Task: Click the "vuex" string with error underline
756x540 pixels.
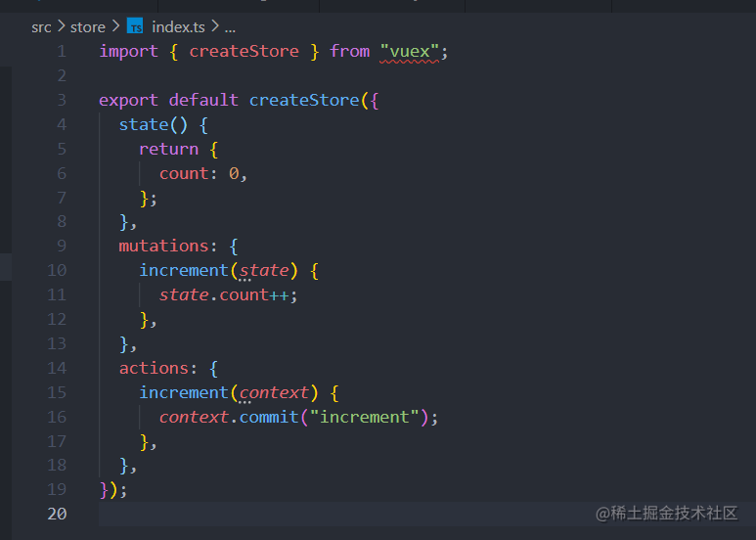Action: coord(410,51)
